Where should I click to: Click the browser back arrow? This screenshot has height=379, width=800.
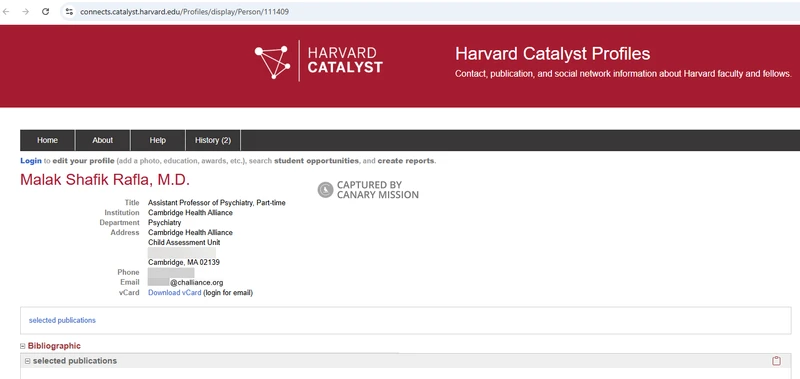(x=6, y=11)
